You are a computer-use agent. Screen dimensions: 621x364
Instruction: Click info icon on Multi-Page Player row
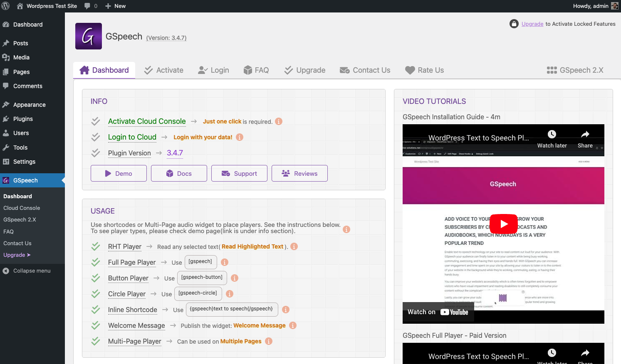click(269, 341)
